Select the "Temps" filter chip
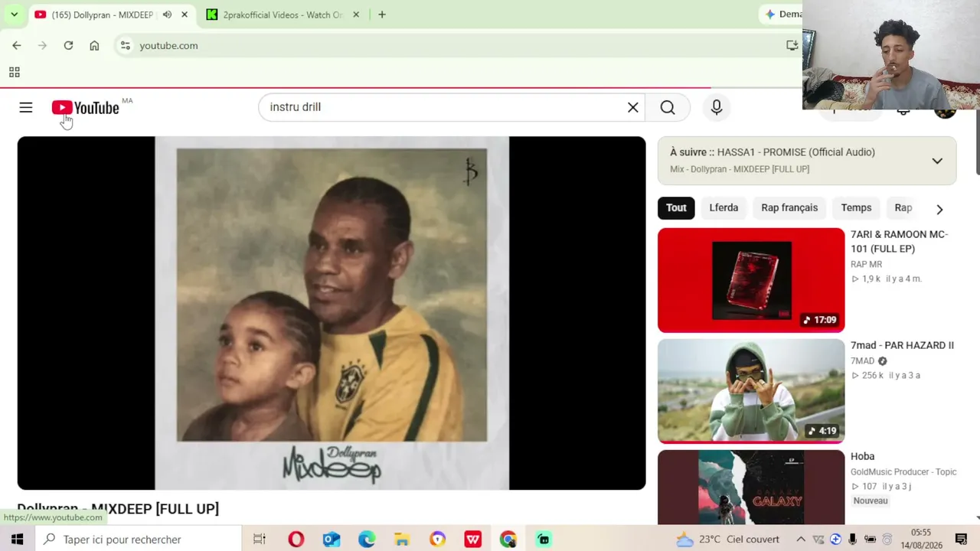 (x=856, y=208)
